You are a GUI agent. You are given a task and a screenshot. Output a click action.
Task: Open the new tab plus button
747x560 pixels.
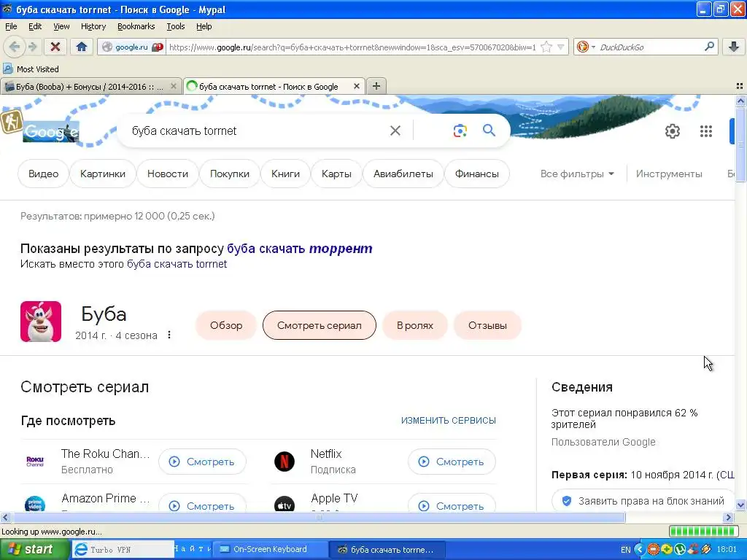(x=376, y=86)
